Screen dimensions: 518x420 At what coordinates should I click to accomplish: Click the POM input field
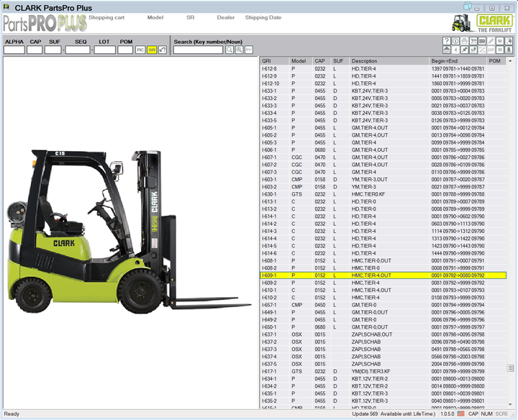[x=125, y=50]
